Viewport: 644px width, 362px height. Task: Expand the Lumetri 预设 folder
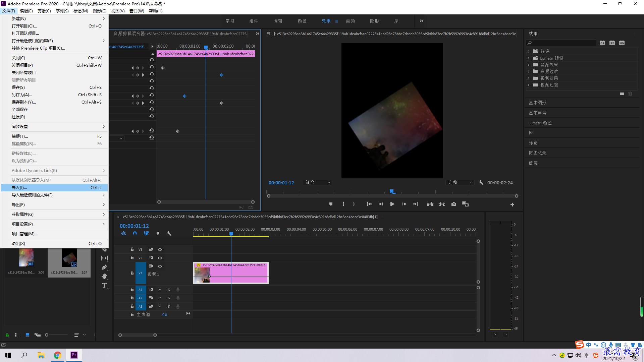point(529,58)
